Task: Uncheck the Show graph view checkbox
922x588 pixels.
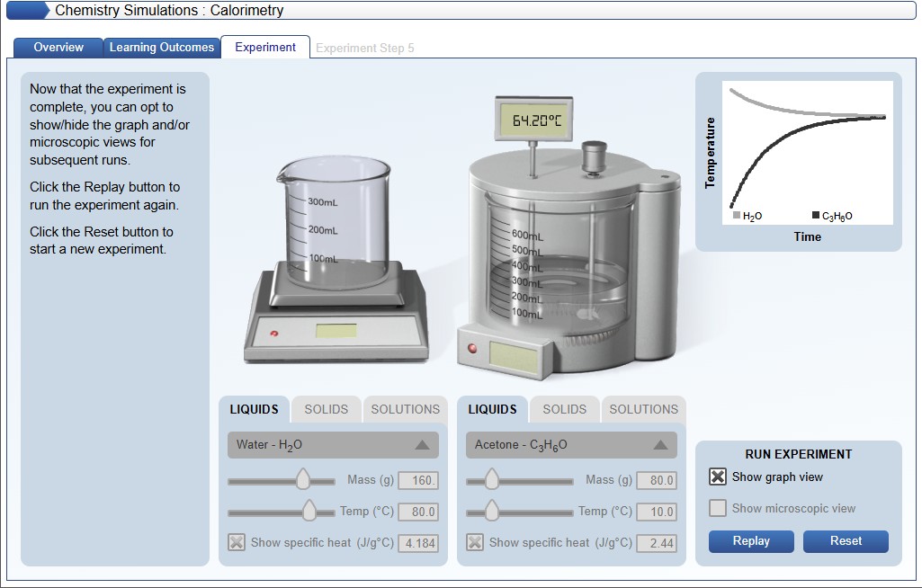Action: click(718, 477)
